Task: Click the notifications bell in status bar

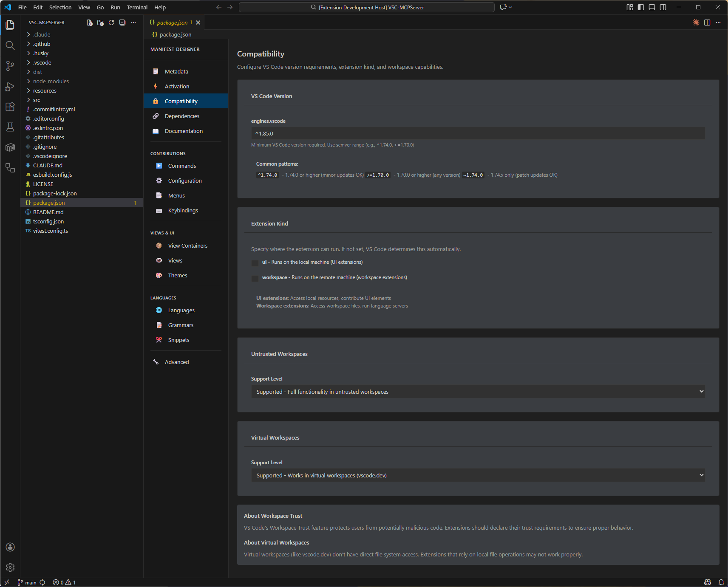Action: (x=721, y=582)
